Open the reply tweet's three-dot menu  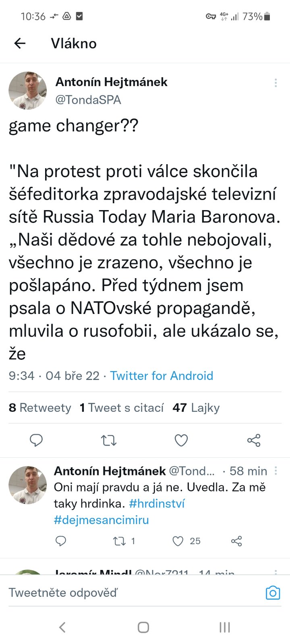pyautogui.click(x=276, y=471)
